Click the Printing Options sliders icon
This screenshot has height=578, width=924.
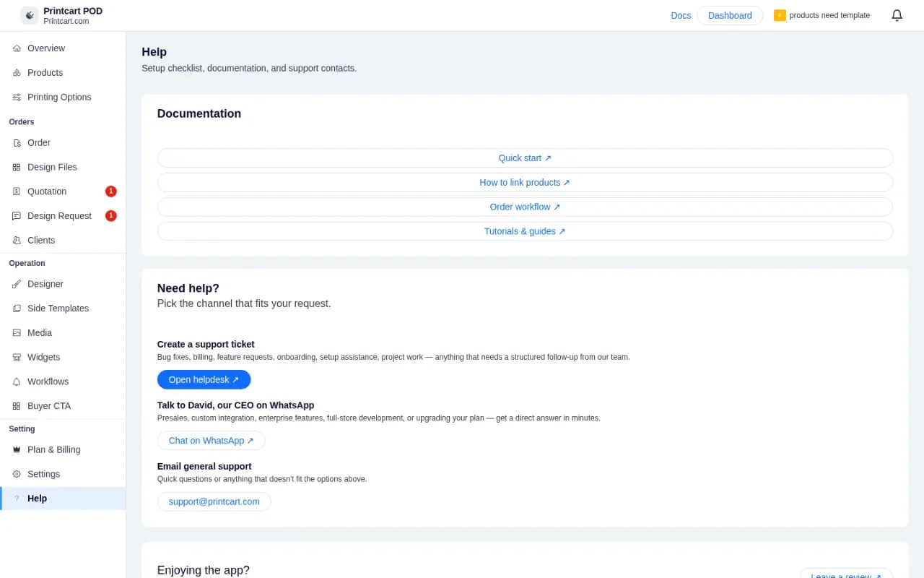[17, 98]
